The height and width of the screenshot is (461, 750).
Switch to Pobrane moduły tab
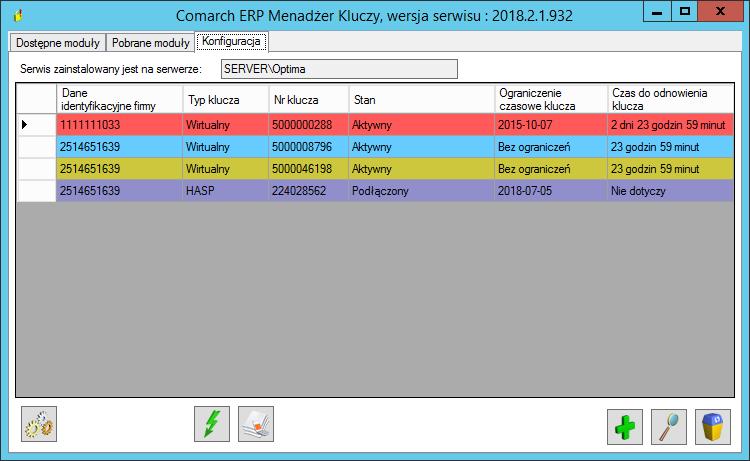150,43
